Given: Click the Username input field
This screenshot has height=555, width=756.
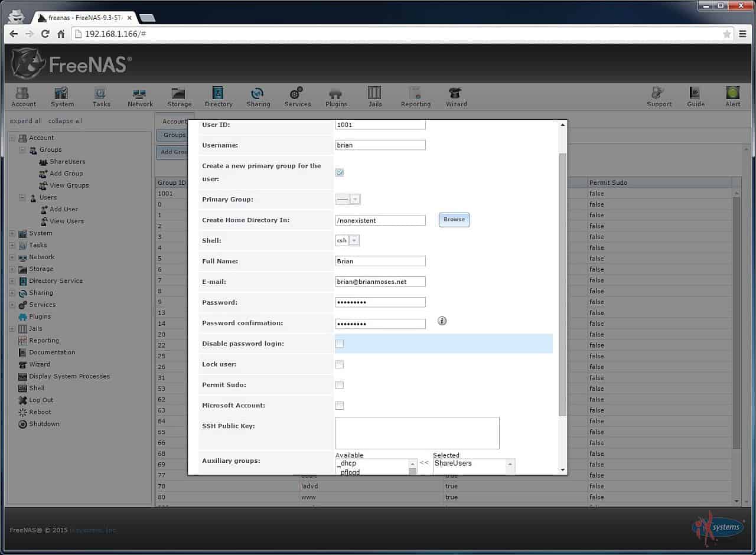Looking at the screenshot, I should click(x=380, y=145).
